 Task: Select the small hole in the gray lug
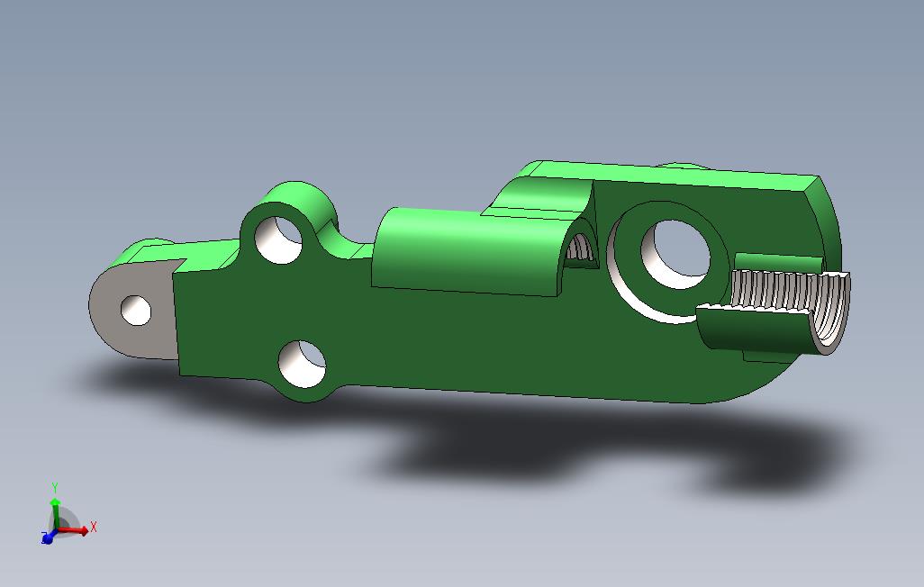coord(135,310)
